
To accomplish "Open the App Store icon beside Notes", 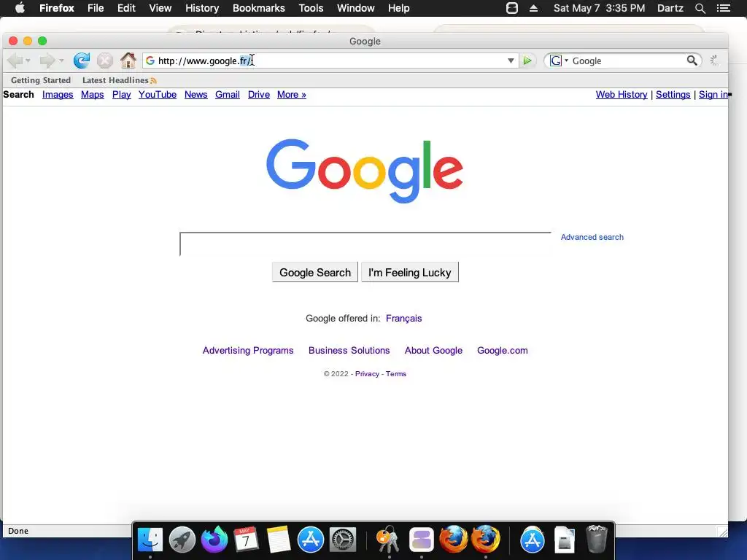I will [311, 540].
